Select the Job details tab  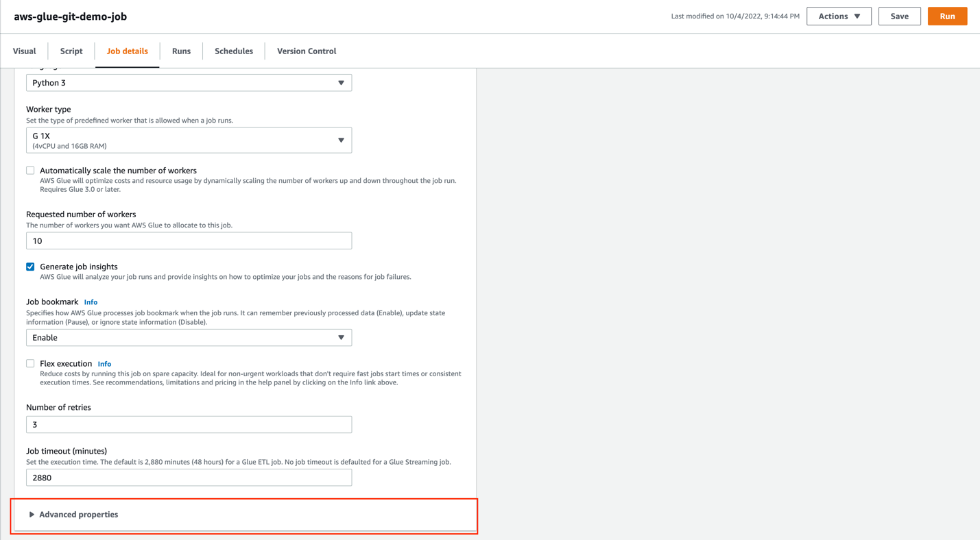click(127, 51)
